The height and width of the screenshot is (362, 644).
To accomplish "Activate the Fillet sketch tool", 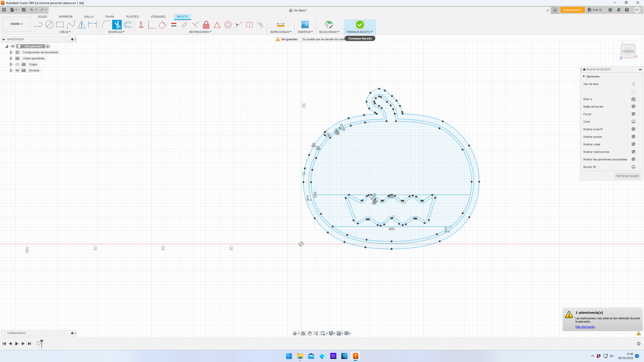I will 106,25.
